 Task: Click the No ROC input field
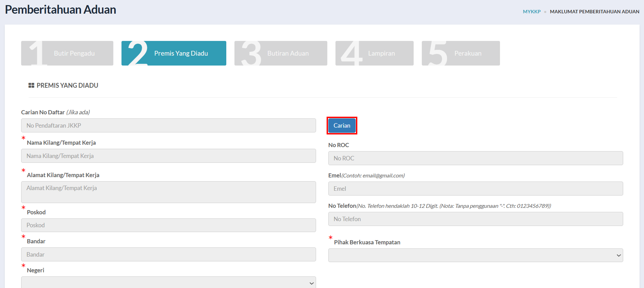pos(476,158)
